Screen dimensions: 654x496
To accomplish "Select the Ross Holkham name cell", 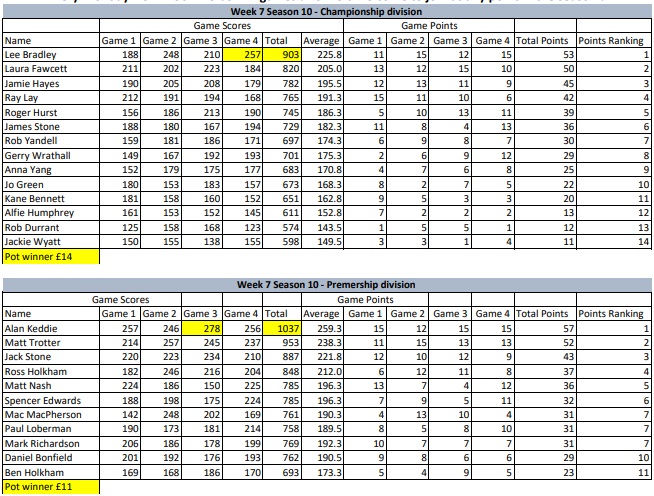I will pyautogui.click(x=51, y=372).
